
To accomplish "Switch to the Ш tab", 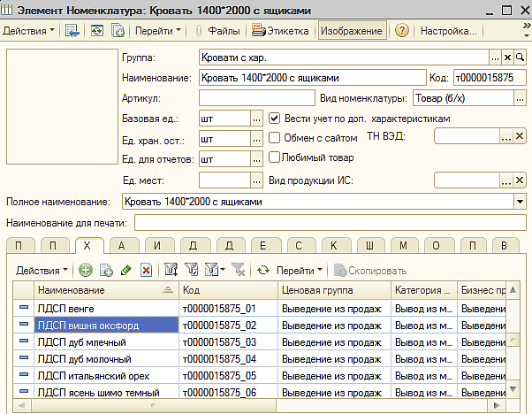I will point(369,246).
